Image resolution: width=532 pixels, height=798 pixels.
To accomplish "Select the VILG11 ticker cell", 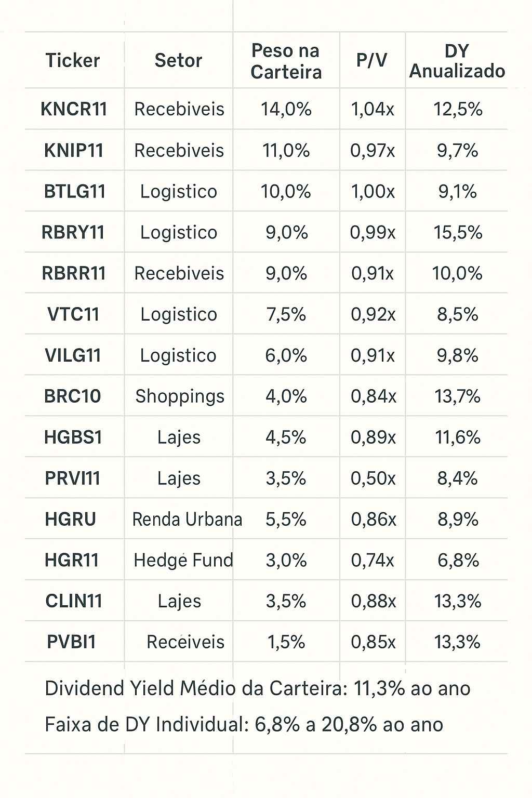I will click(73, 356).
